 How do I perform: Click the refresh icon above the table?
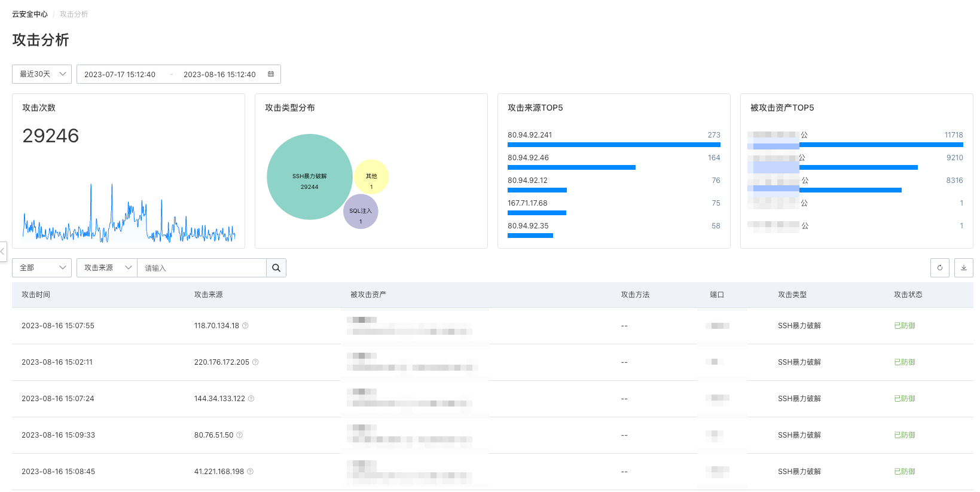(939, 268)
